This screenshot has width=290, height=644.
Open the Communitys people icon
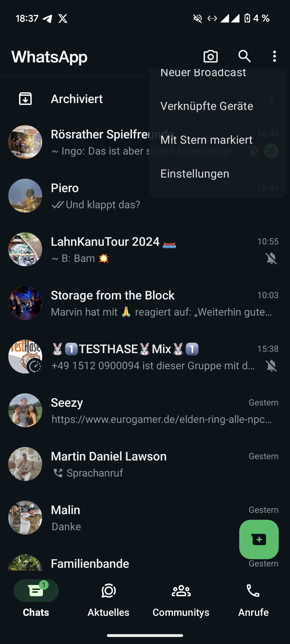pos(181,591)
